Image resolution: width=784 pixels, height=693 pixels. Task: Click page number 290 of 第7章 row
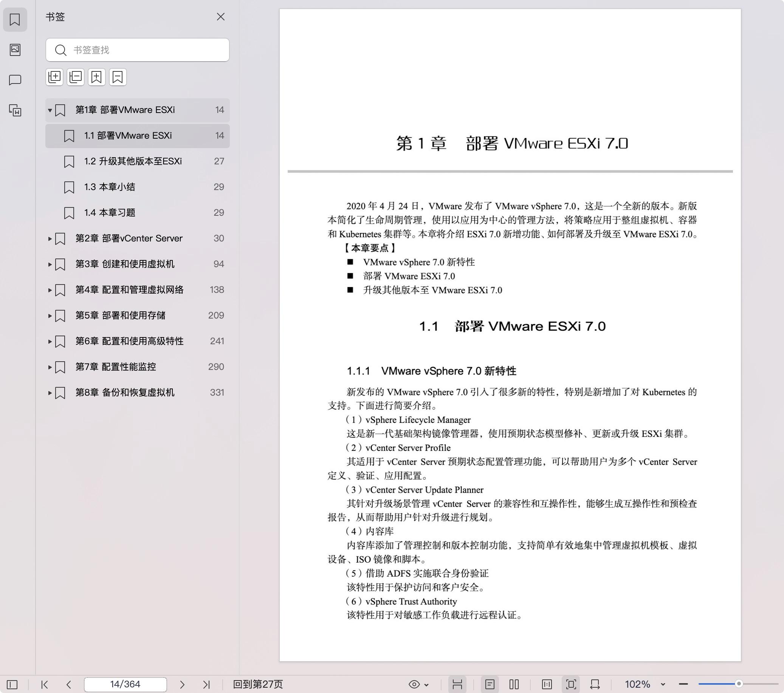216,367
